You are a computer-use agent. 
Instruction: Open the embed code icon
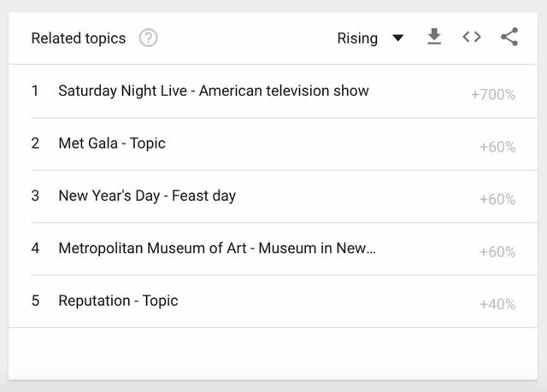[x=472, y=37]
